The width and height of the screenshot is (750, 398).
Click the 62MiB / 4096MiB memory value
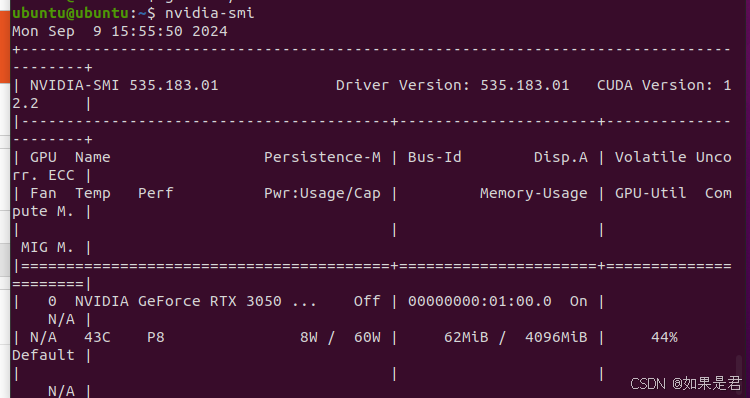[516, 337]
